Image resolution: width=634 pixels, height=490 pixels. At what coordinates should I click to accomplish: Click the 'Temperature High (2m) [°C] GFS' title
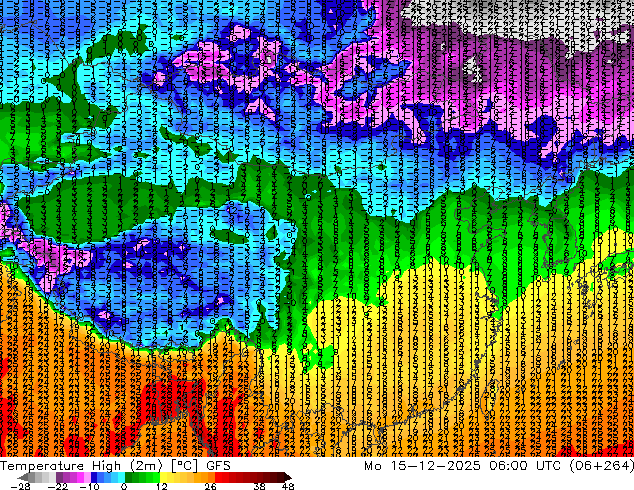pos(115,465)
